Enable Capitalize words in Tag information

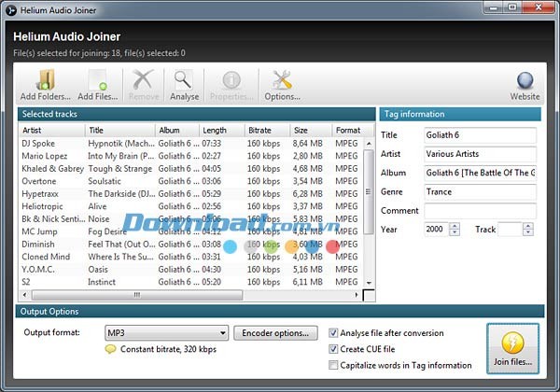[333, 365]
